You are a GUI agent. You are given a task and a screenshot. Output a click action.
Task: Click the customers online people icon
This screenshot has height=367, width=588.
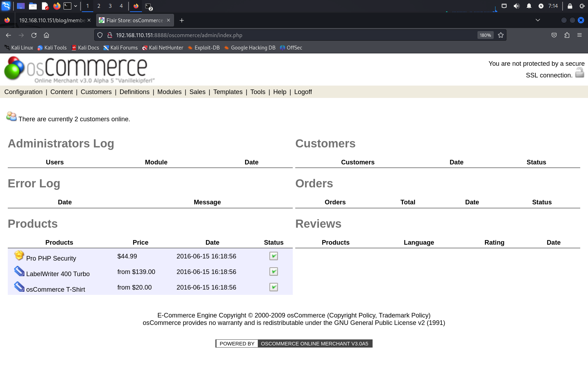[x=11, y=116]
